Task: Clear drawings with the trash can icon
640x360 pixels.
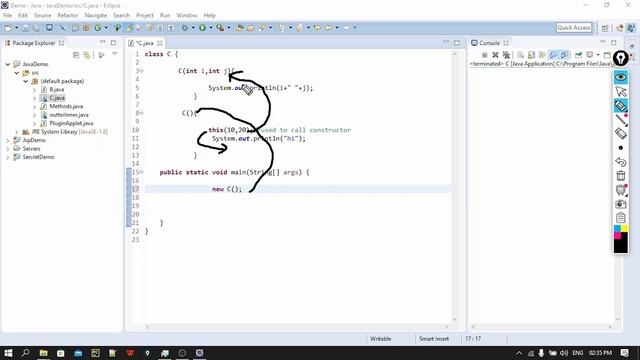Action: [621, 176]
